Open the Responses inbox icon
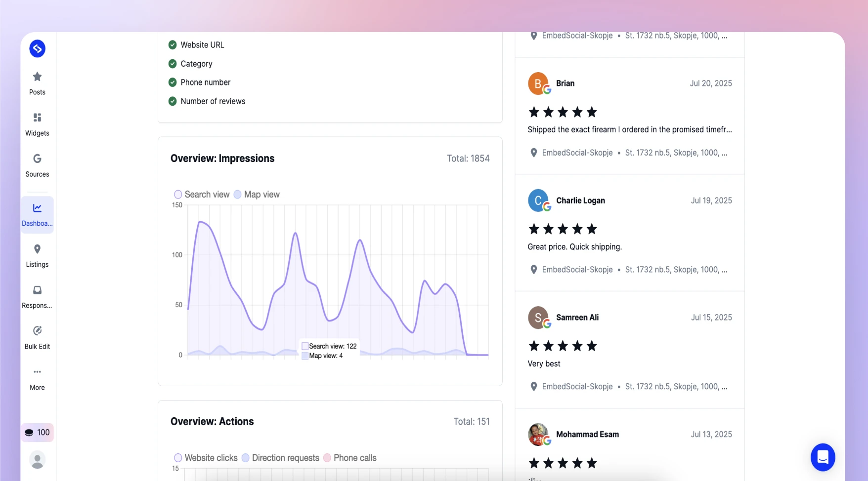 coord(37,290)
